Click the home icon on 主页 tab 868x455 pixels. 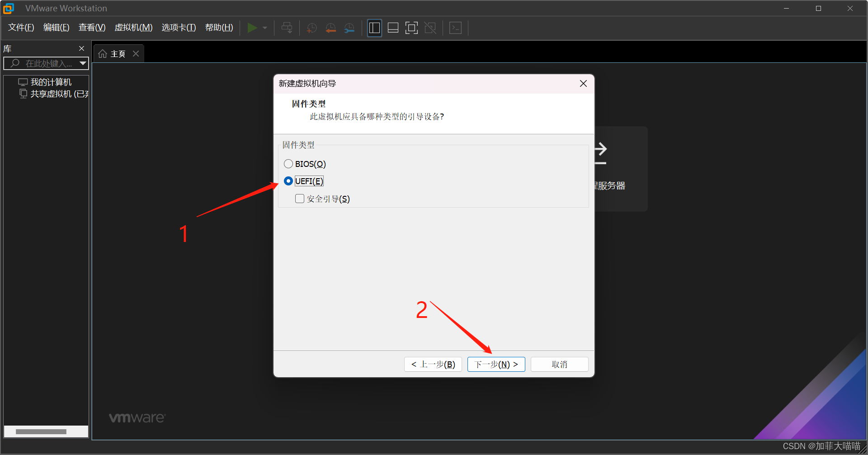coord(103,54)
